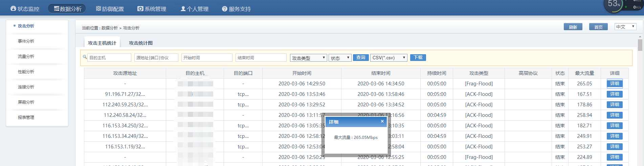This screenshot has height=166, width=644.
Task: Click the 最大流量 : 265.05Mbps popup text
Action: pos(356,138)
